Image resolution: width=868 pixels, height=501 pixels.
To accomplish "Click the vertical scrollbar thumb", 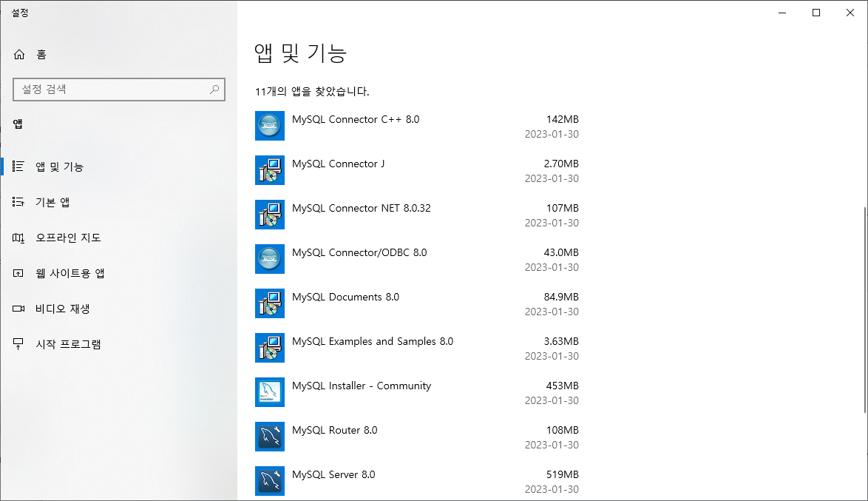I will pos(865,310).
